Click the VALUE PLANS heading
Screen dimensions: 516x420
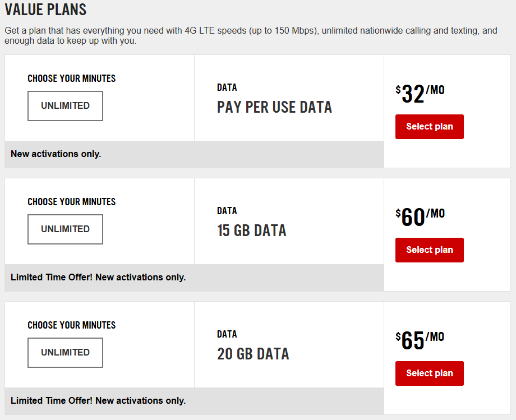tap(45, 10)
